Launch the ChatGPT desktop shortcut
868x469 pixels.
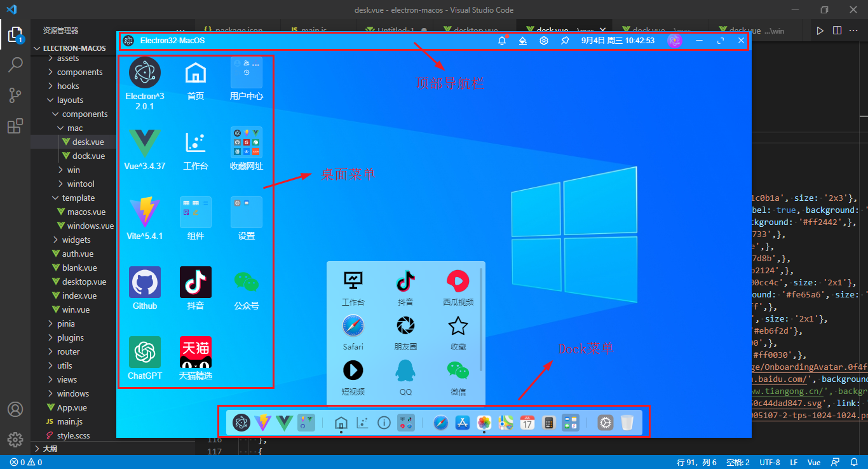145,352
